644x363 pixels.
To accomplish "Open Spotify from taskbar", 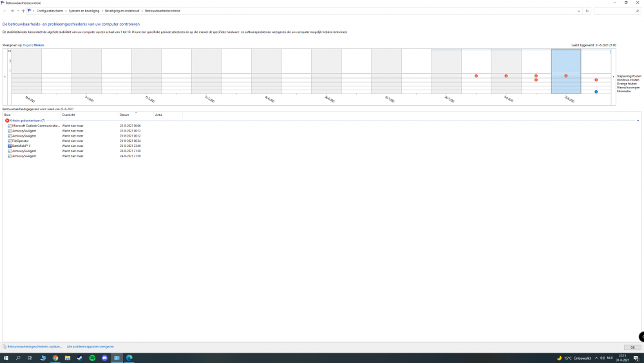I will tap(92, 358).
